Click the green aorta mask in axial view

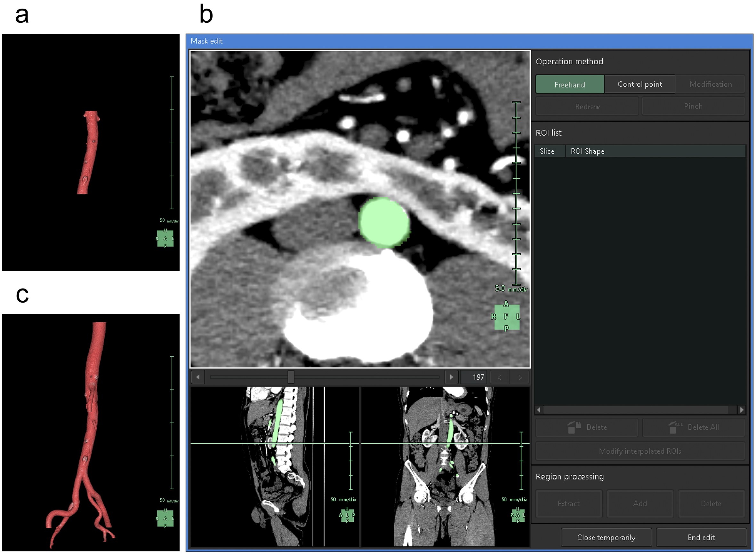pyautogui.click(x=384, y=222)
